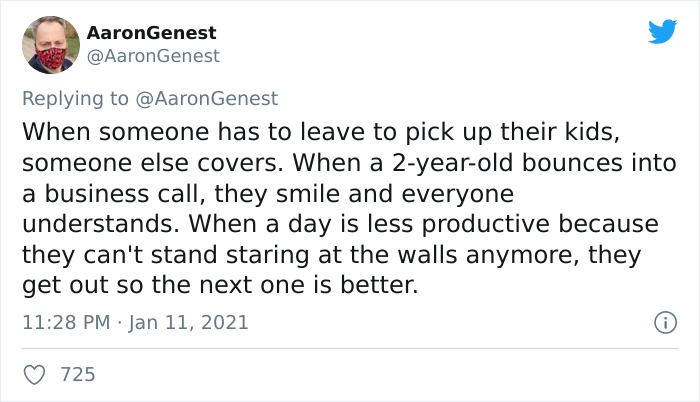Open the circled info icon
700x402 pixels.
tap(666, 322)
